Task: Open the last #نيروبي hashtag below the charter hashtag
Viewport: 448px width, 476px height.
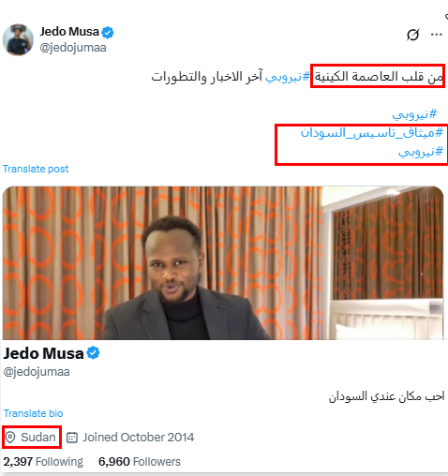Action: point(421,152)
